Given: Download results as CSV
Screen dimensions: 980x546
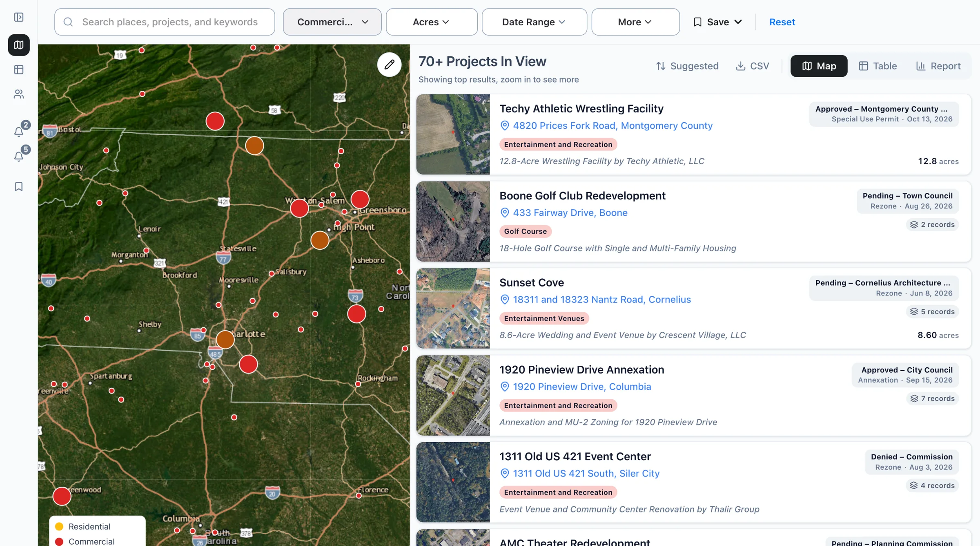Looking at the screenshot, I should pos(753,66).
